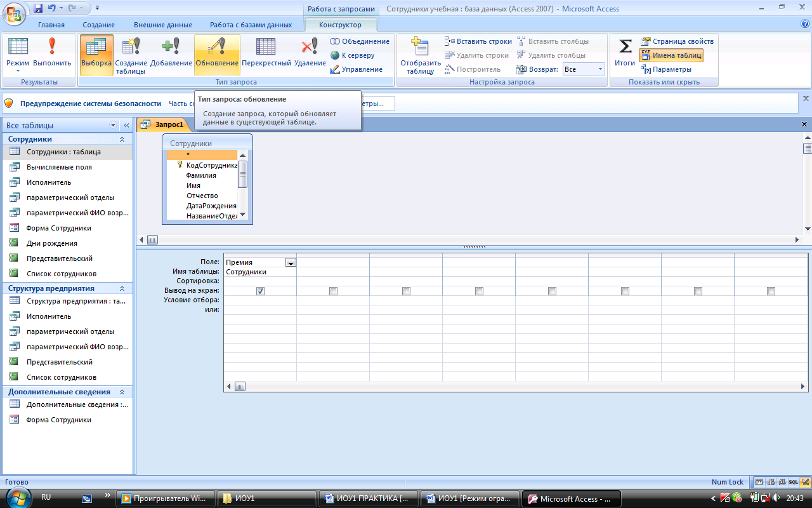
Task: Open Страница свойств property sheet
Action: pos(677,41)
